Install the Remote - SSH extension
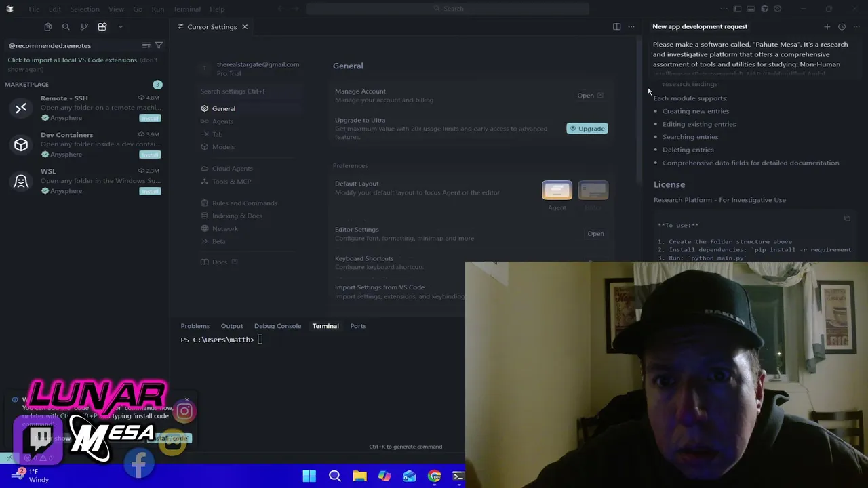 (149, 118)
